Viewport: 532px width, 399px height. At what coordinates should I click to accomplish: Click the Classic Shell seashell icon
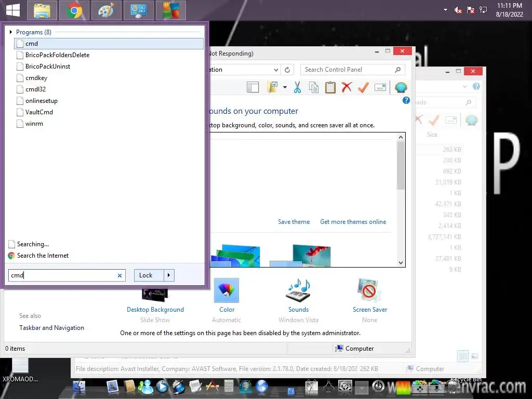[x=401, y=87]
